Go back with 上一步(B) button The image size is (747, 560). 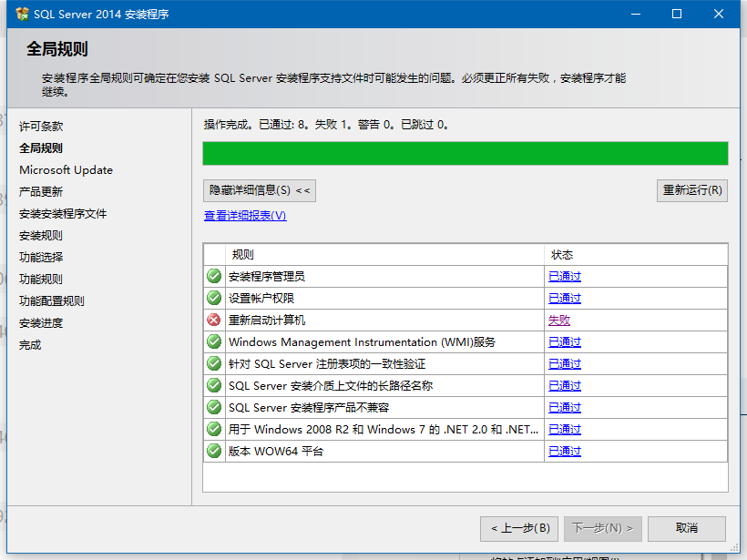click(x=519, y=528)
